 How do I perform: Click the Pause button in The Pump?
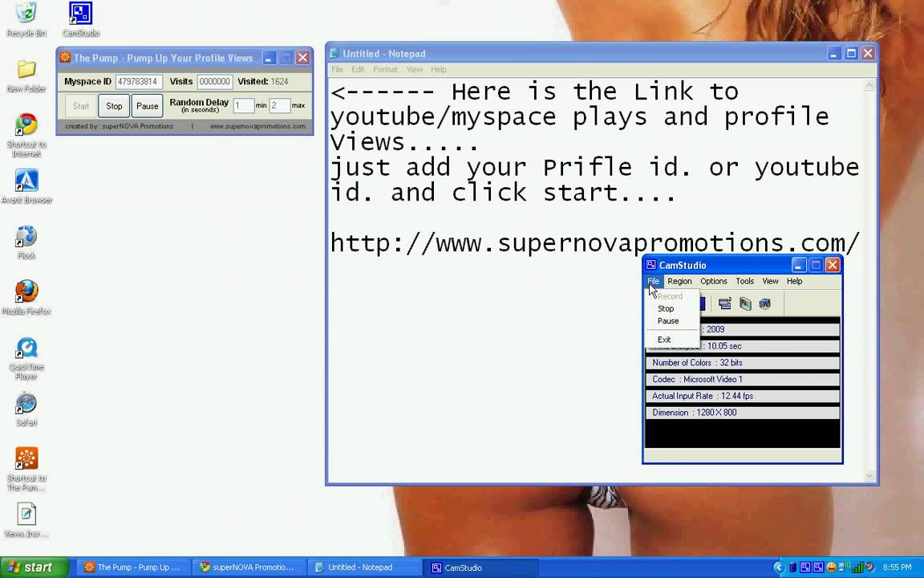pyautogui.click(x=148, y=106)
